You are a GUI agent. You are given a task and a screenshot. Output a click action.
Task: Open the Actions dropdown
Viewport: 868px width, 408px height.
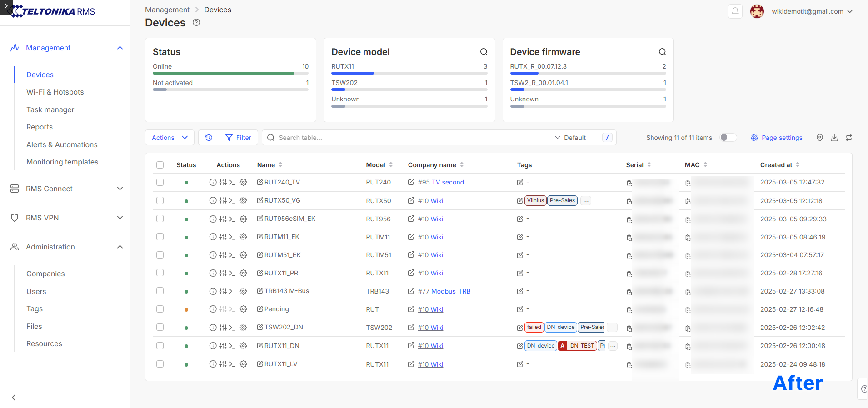(x=170, y=138)
